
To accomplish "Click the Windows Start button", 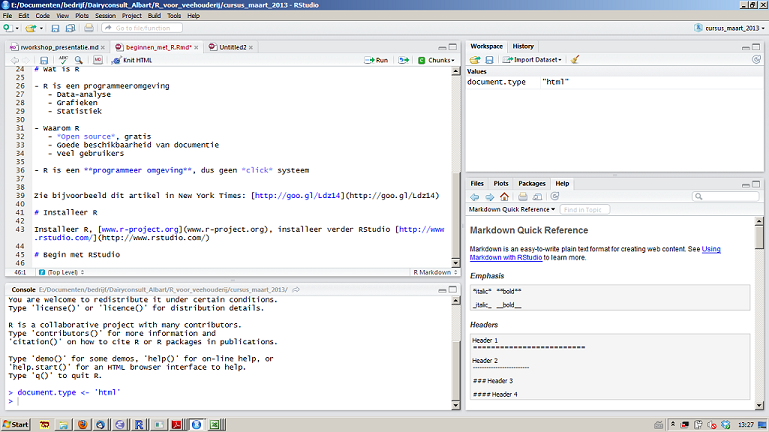I will pyautogui.click(x=16, y=424).
